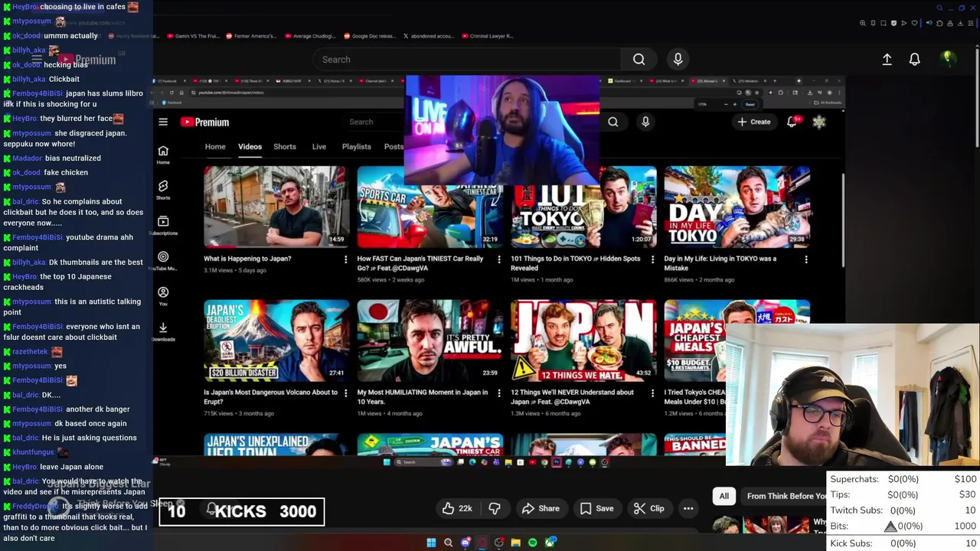Click the Windows Start button on the taskbar

(x=431, y=543)
